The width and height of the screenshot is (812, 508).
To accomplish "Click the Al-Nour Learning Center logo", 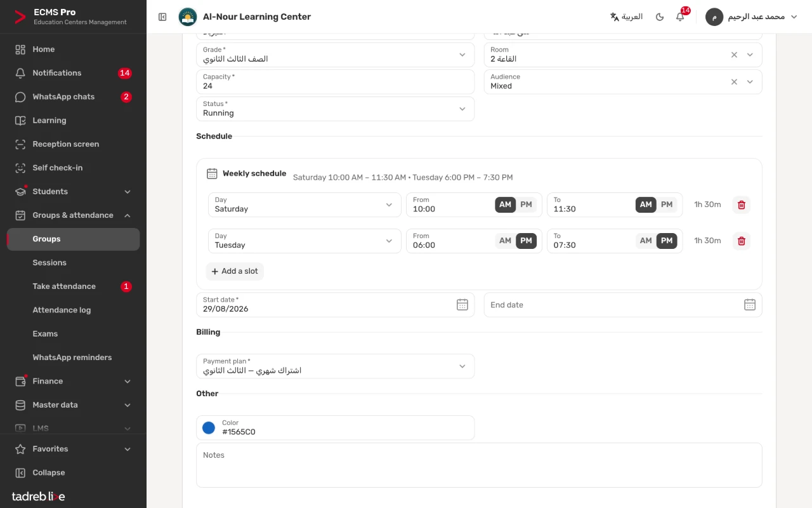I will (188, 17).
